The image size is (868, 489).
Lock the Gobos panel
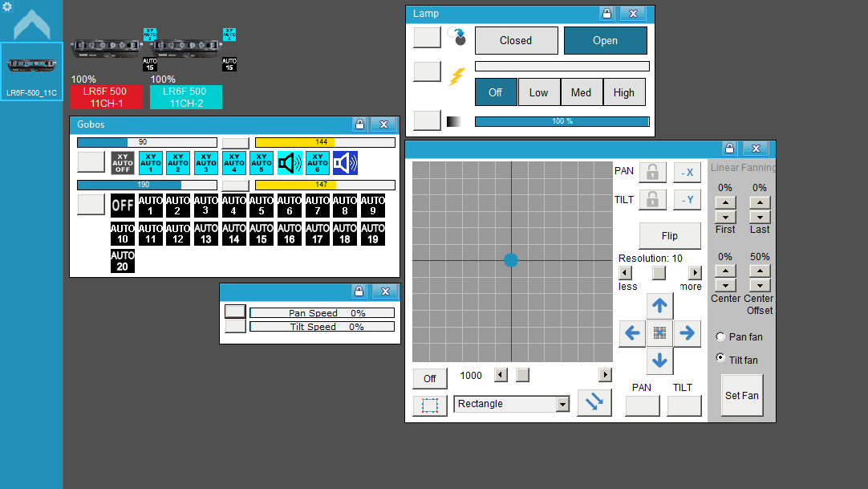coord(360,124)
